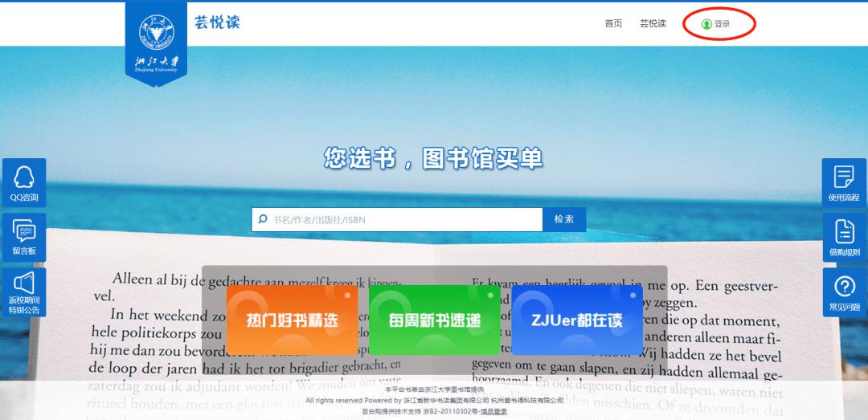Open 芸悦读 navigation menu item
This screenshot has width=868, height=420.
(x=653, y=24)
